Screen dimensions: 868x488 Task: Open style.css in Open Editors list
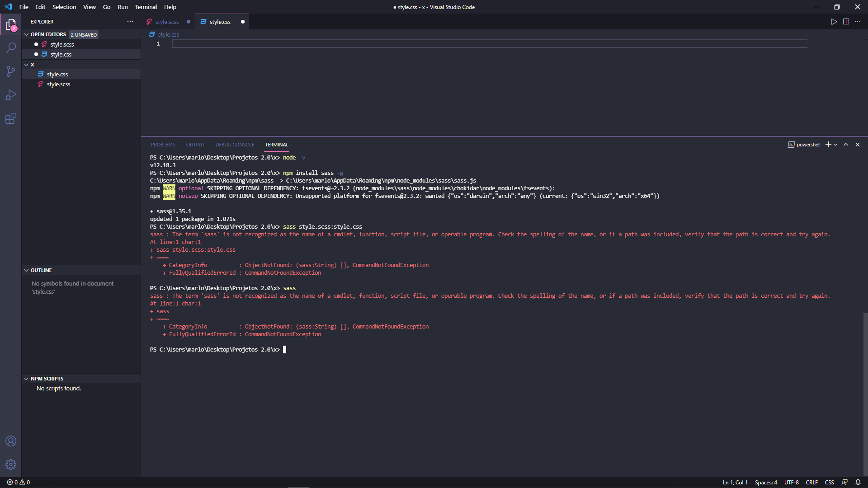point(81,54)
